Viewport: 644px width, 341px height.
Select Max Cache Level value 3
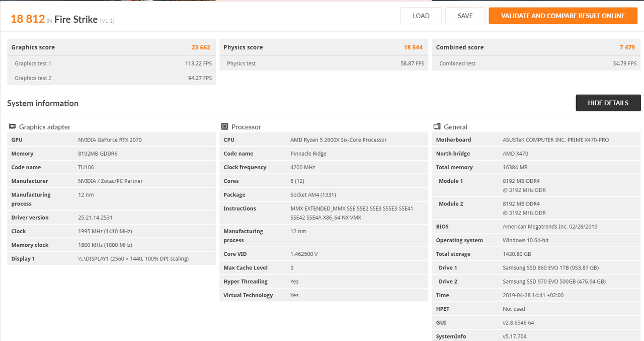click(x=292, y=268)
